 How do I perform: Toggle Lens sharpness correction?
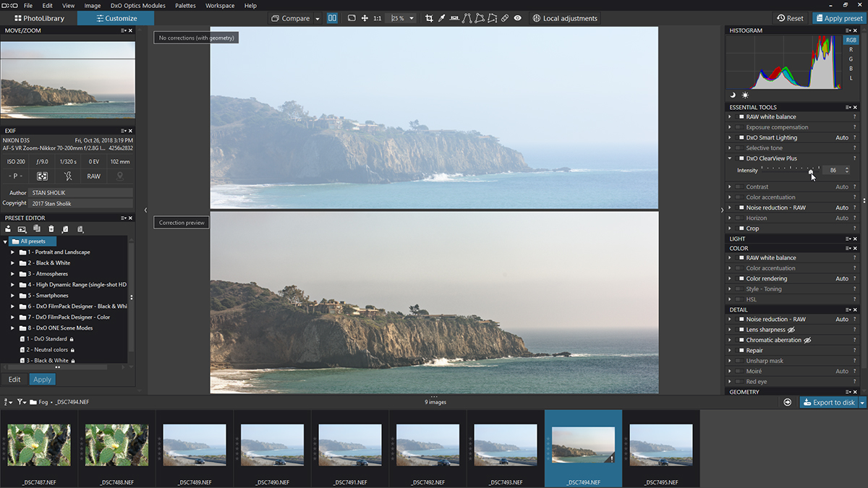740,330
